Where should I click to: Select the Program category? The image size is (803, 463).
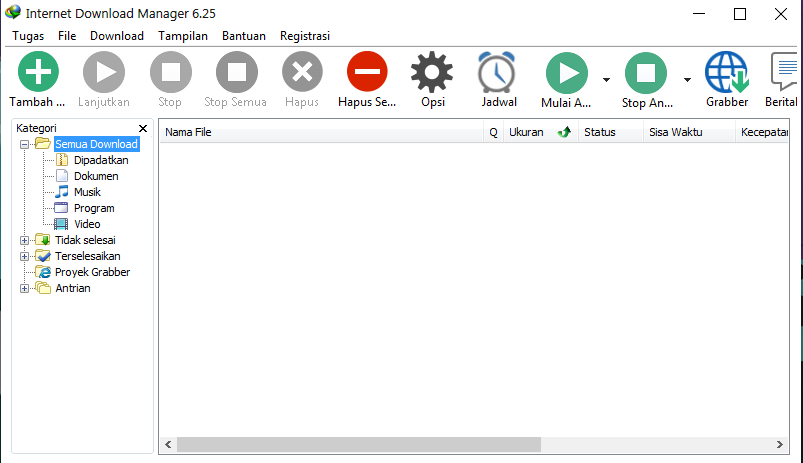click(x=94, y=208)
